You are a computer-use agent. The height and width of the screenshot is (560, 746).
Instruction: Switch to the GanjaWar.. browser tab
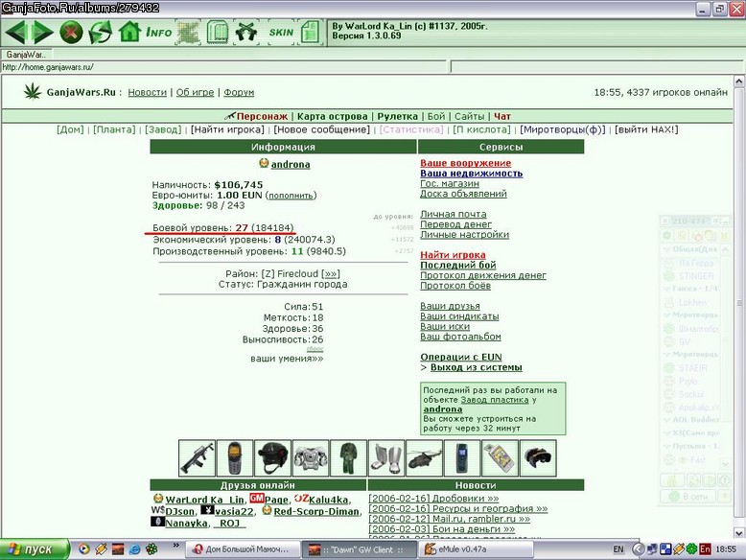[x=26, y=55]
